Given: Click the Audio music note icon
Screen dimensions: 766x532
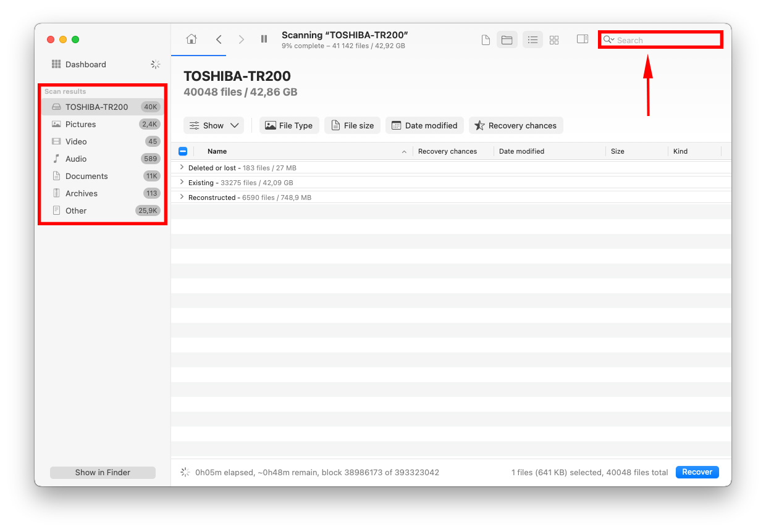Looking at the screenshot, I should coord(56,159).
